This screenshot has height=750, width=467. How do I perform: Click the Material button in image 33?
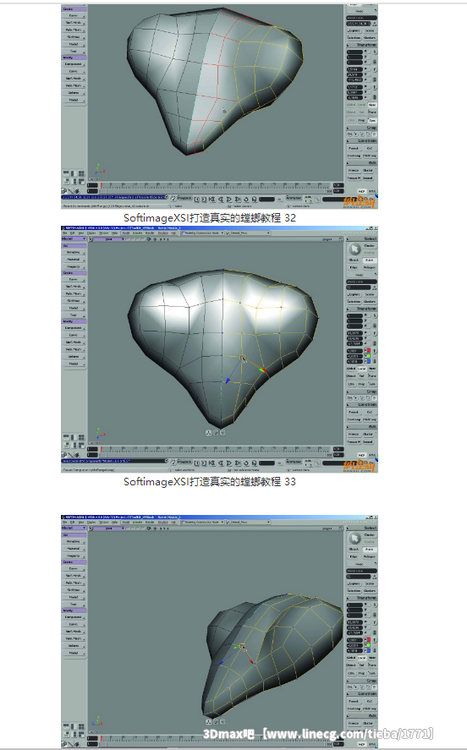pyautogui.click(x=73, y=259)
